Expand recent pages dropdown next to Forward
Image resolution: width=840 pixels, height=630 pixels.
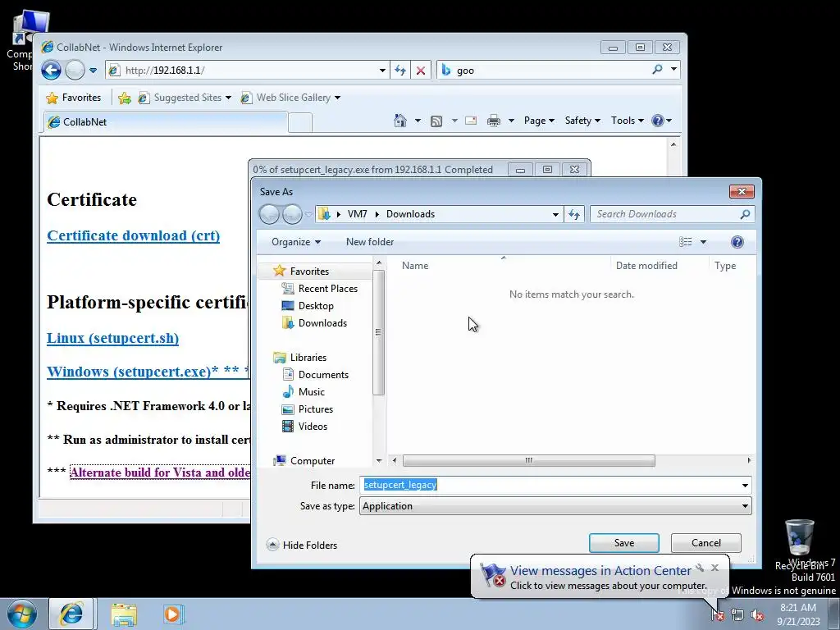click(94, 71)
